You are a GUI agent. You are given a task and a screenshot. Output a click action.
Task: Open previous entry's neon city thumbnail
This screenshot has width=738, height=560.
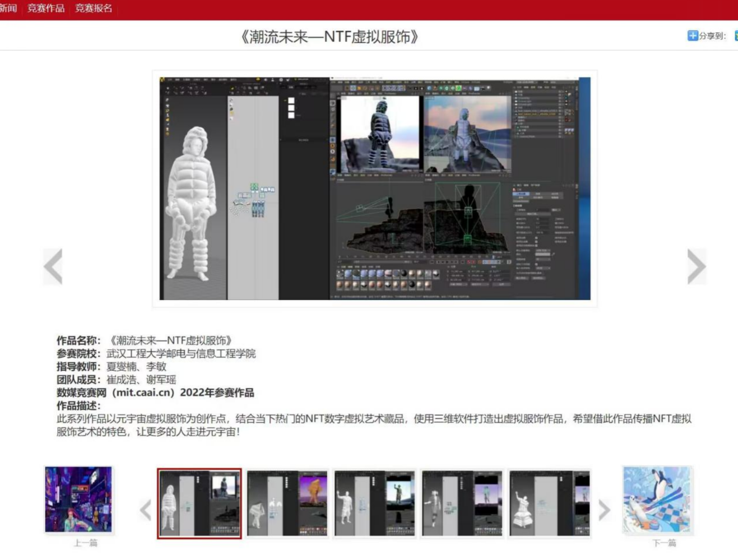(x=78, y=499)
